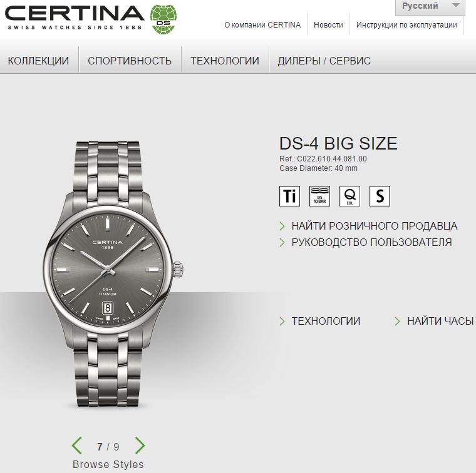Image resolution: width=476 pixels, height=473 pixels.
Task: Open О компании CERTINA page
Action: tap(262, 25)
